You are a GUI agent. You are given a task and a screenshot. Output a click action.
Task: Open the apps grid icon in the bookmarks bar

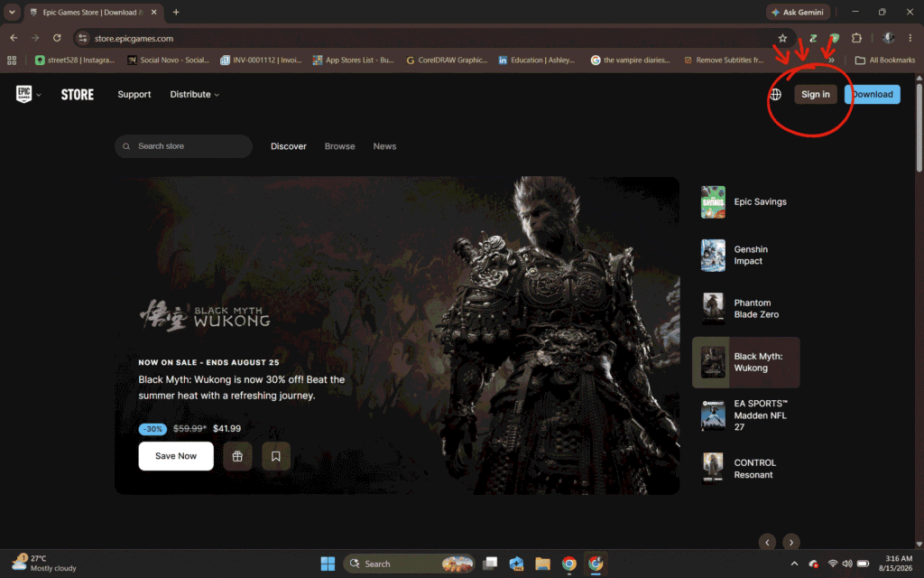click(x=12, y=61)
